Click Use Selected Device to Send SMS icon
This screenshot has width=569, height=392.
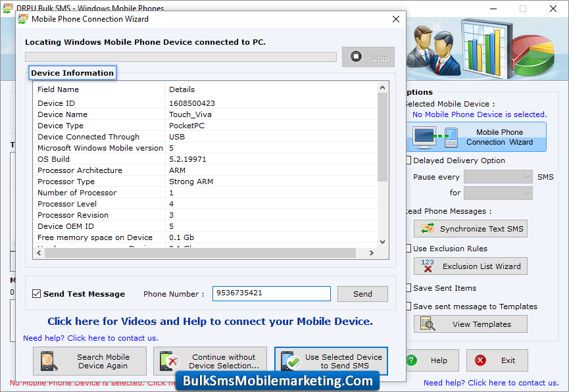click(x=290, y=361)
